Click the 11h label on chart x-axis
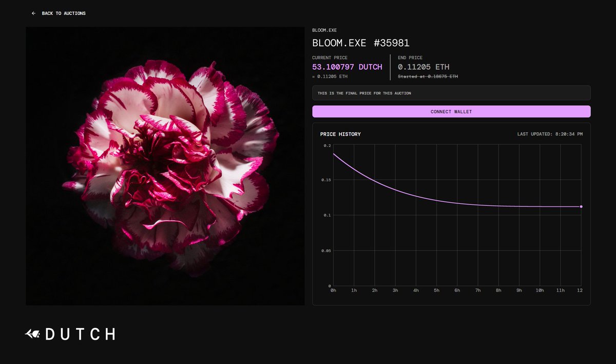The height and width of the screenshot is (364, 616). 560,291
